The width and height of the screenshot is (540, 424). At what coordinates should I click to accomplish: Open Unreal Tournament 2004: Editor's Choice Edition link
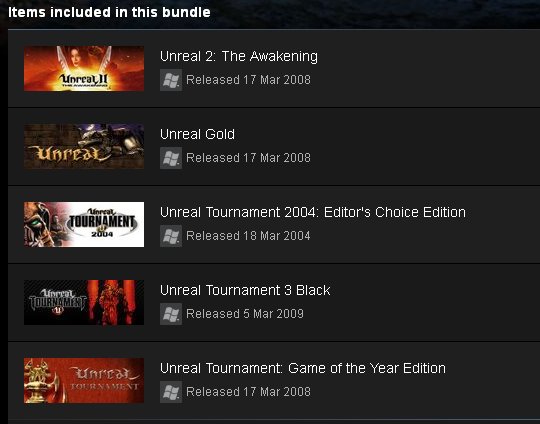(313, 212)
